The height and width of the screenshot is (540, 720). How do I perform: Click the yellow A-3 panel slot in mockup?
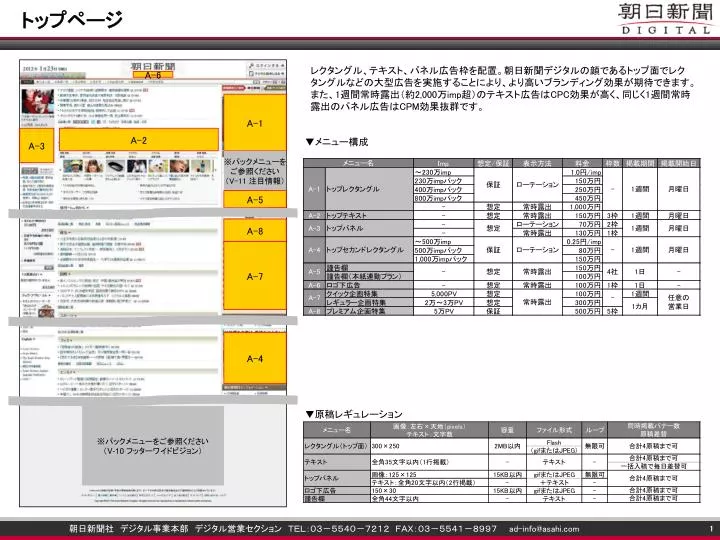(37, 146)
